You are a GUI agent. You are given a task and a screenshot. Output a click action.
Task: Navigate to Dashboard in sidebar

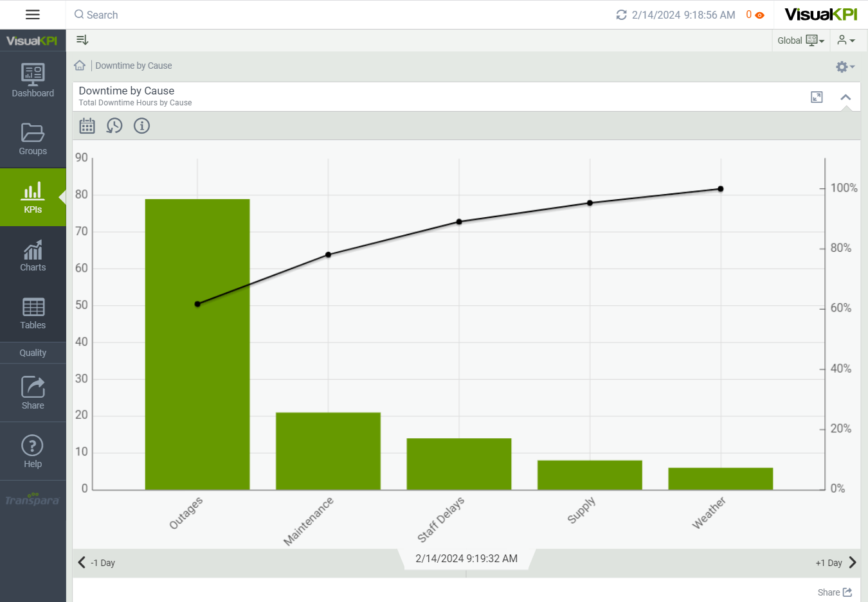[33, 81]
